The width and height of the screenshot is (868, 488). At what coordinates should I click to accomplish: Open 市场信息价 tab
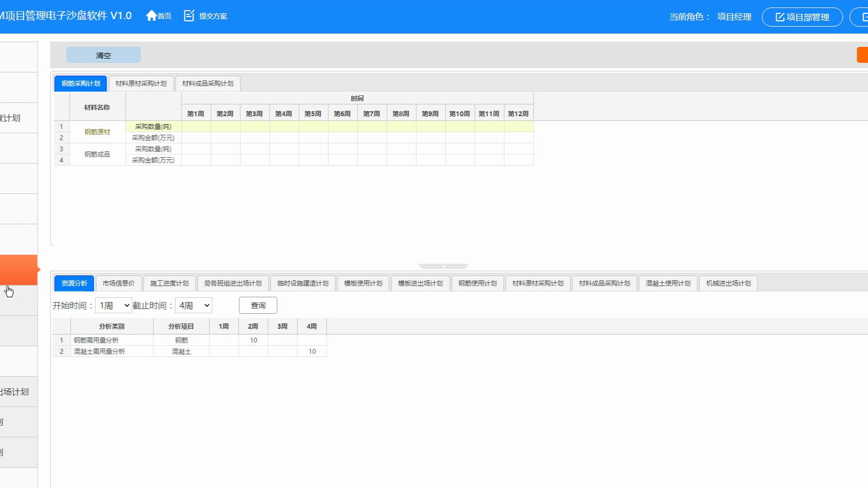coord(118,283)
